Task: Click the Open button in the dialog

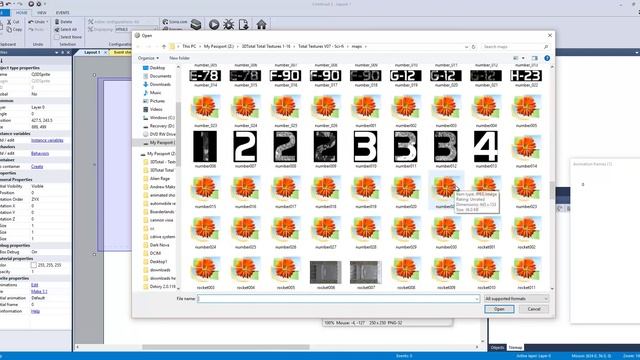Action: coord(499,309)
